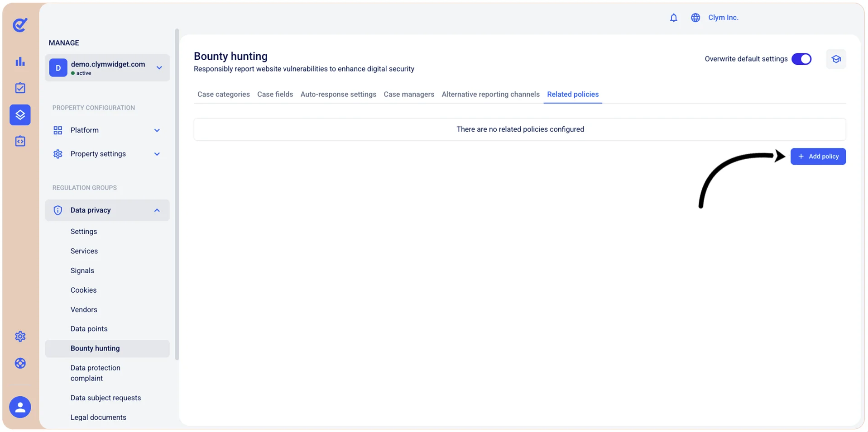Click the Property settings gear icon
This screenshot has height=432, width=868.
pos(58,154)
